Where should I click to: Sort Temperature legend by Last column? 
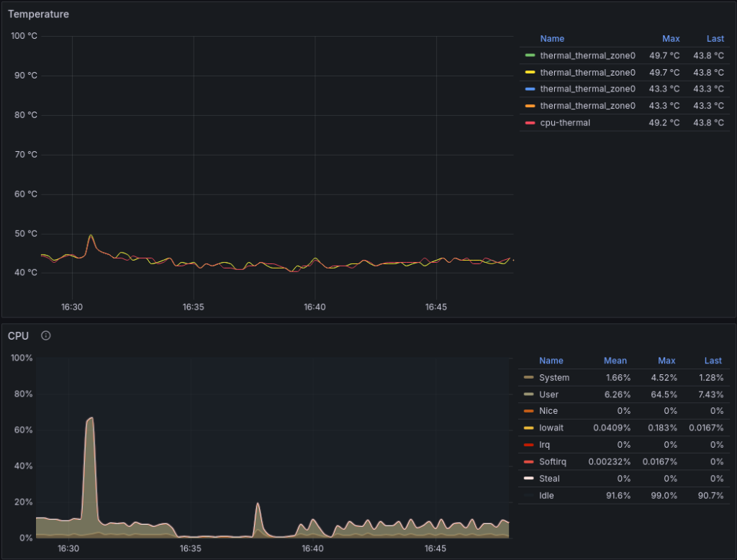[714, 39]
